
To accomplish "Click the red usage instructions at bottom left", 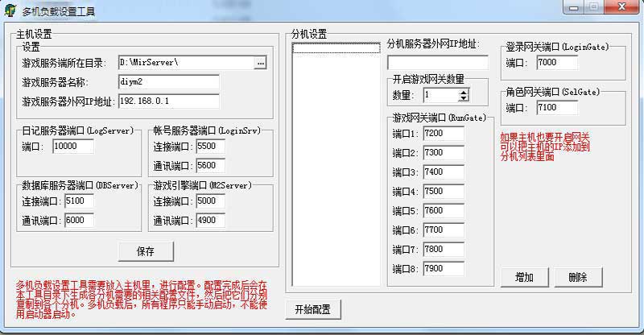I will coord(142,300).
